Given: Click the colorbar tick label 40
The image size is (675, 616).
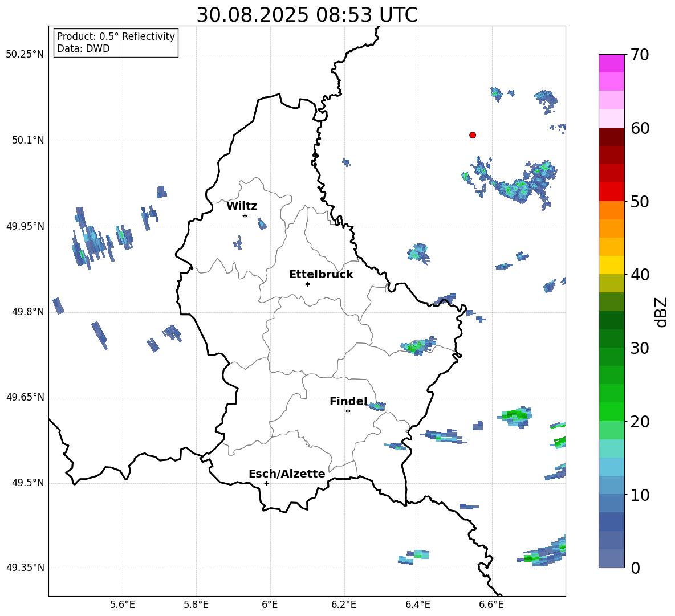Looking at the screenshot, I should [x=640, y=275].
